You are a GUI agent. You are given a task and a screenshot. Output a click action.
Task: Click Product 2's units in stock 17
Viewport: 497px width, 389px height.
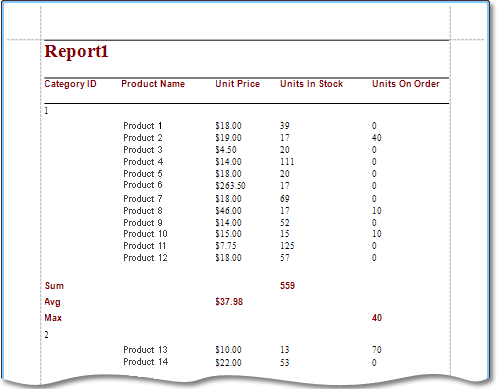coord(285,138)
